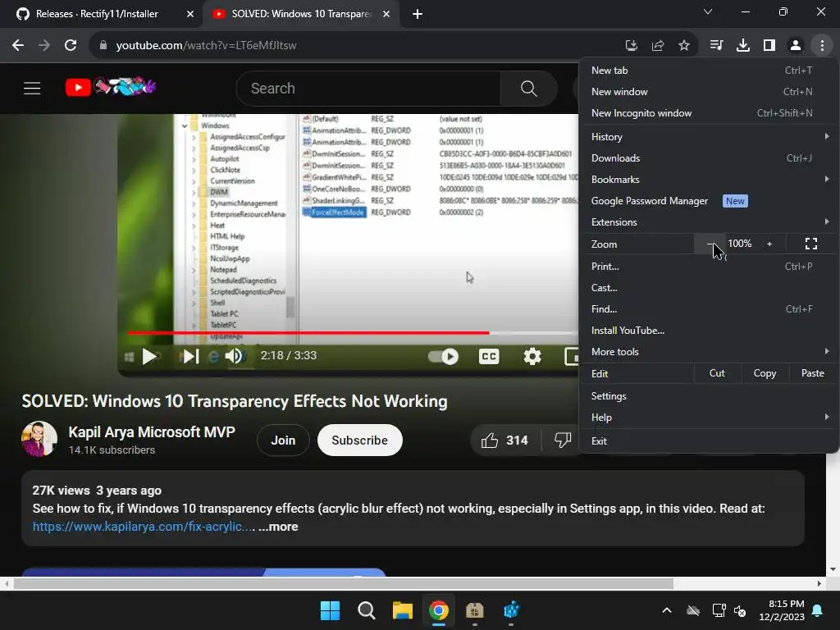Select New window in the menu

pos(708,92)
